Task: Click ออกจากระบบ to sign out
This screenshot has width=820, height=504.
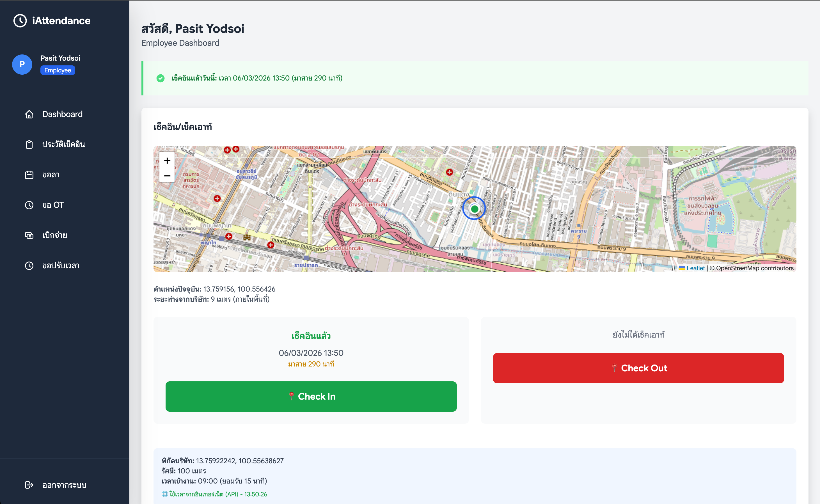Action: click(64, 485)
